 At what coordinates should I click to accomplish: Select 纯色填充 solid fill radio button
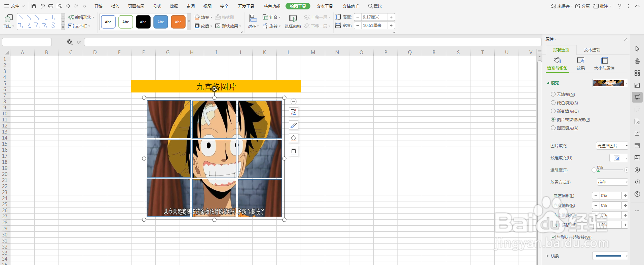553,103
